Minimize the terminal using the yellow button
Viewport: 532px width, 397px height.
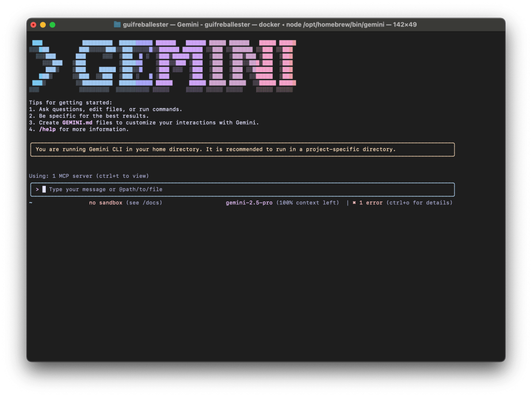pos(43,24)
